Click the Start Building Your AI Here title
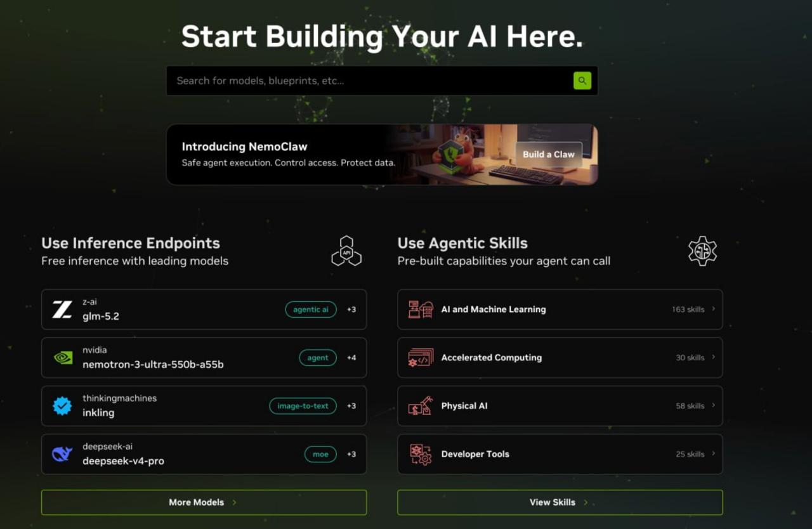 click(382, 36)
